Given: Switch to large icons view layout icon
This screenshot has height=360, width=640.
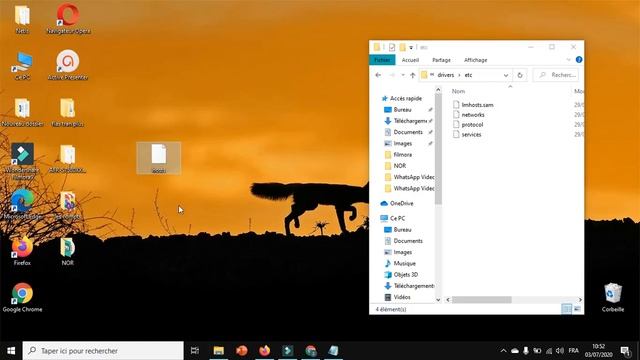Looking at the screenshot, I should [577, 309].
